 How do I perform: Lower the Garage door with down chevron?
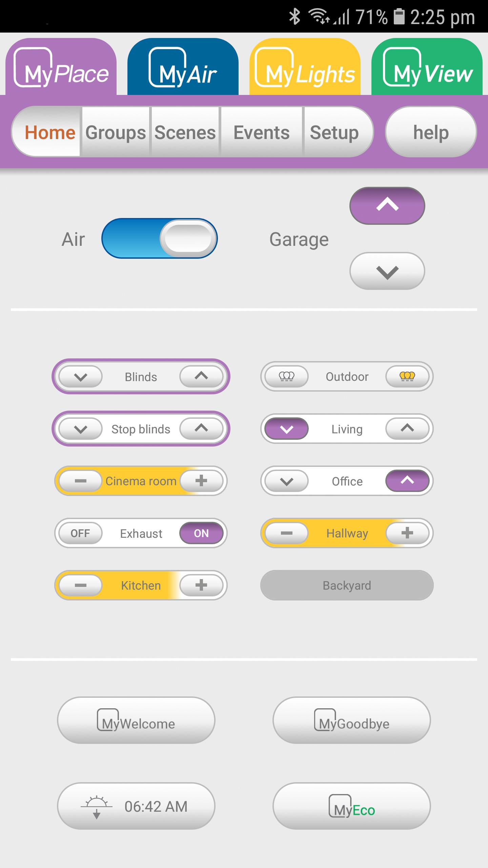[387, 271]
